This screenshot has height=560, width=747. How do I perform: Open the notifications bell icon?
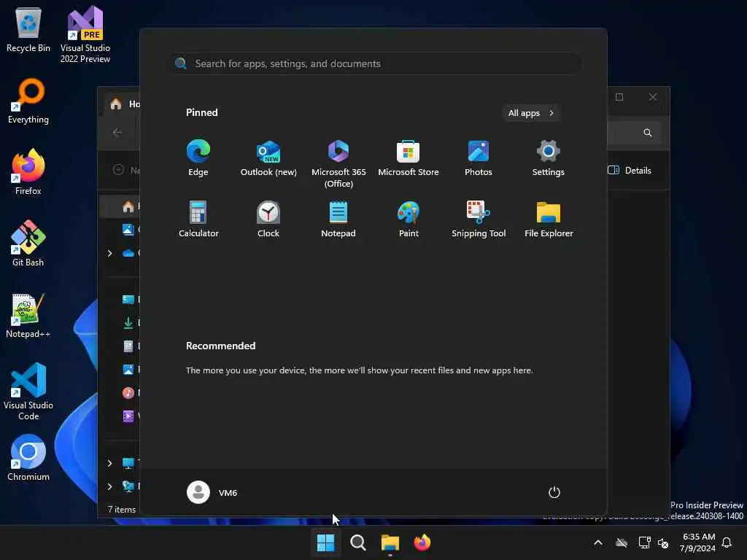(727, 542)
